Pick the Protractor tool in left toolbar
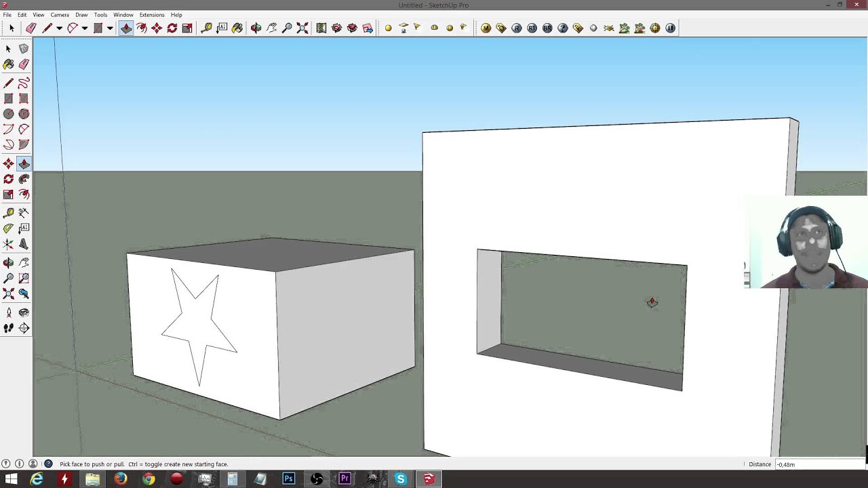868x488 pixels. click(8, 229)
